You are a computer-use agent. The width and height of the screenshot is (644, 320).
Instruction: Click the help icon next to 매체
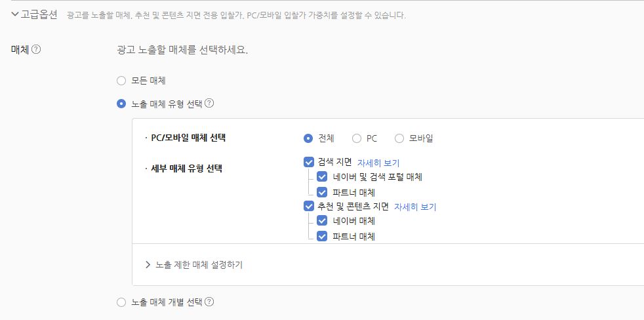coord(37,49)
